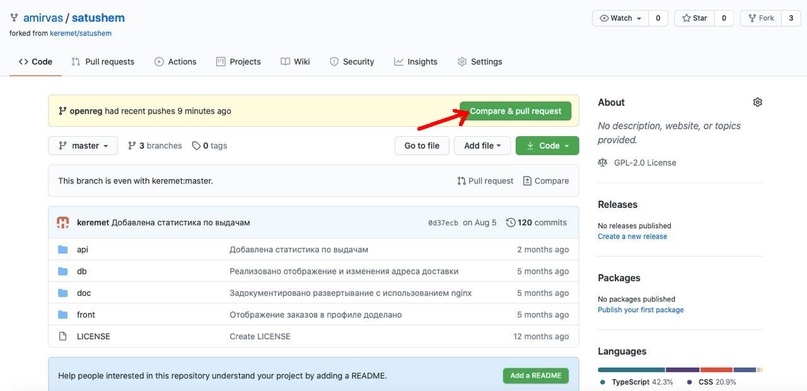The height and width of the screenshot is (391, 807).
Task: Click the Packages heading link
Action: (x=619, y=278)
